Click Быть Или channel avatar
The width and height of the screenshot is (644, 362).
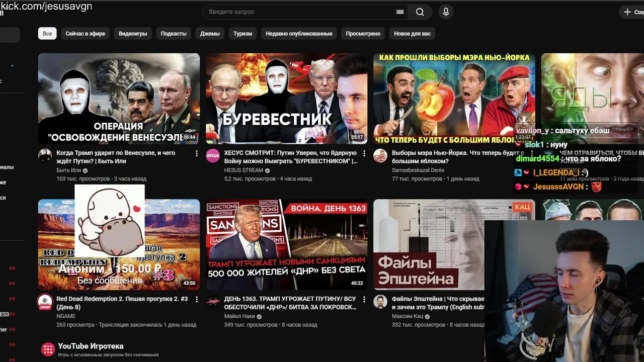pos(45,156)
